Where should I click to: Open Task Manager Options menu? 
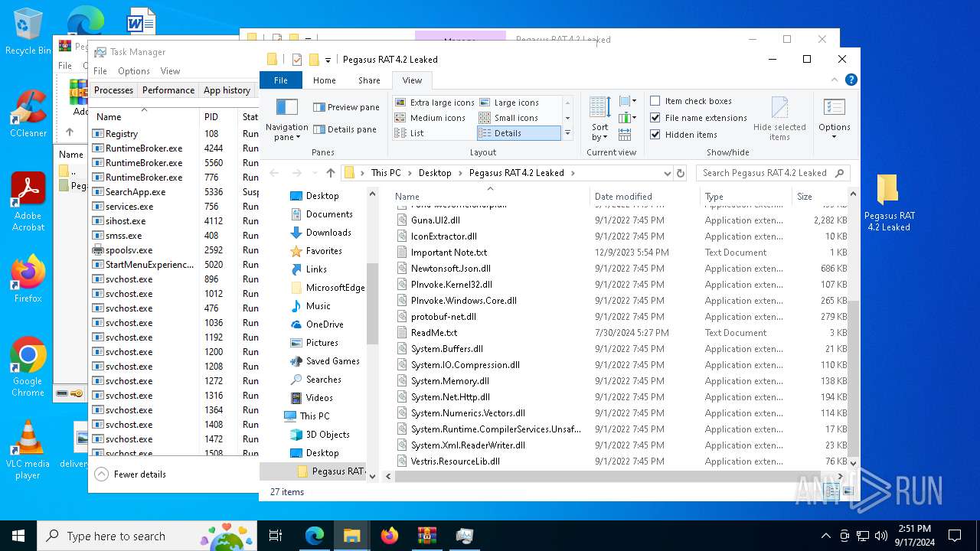(x=134, y=71)
